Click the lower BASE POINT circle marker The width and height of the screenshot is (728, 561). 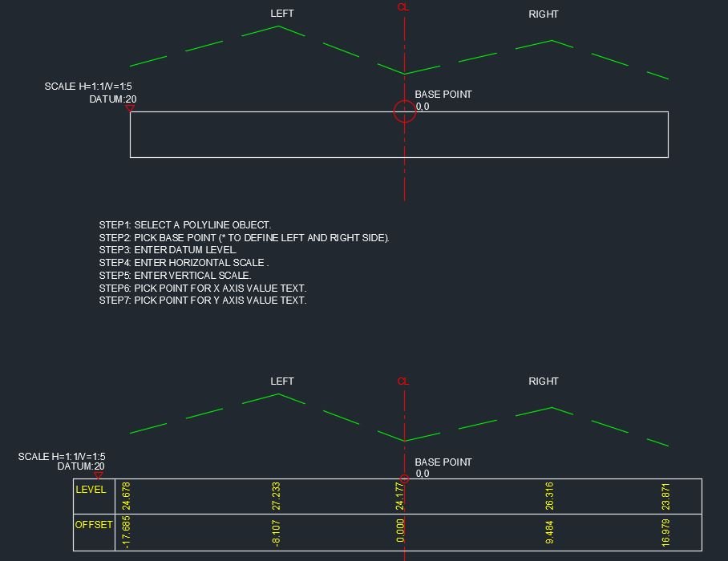coord(403,478)
